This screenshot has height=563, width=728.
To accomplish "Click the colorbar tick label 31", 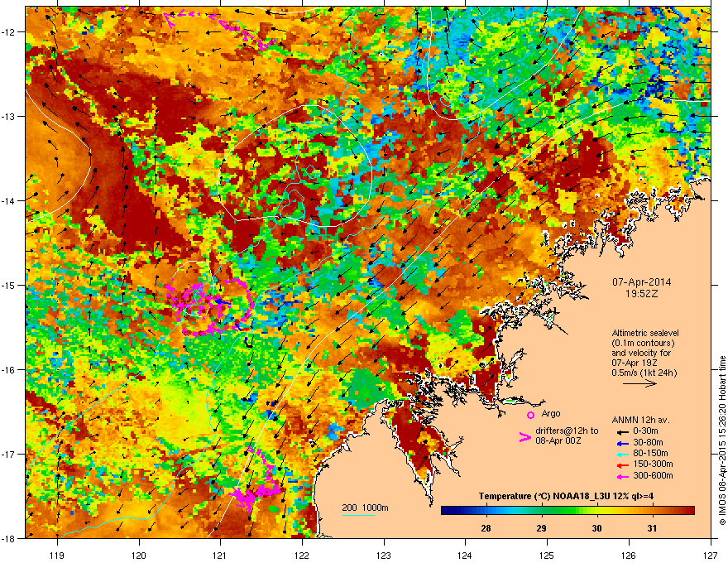I will tap(652, 528).
